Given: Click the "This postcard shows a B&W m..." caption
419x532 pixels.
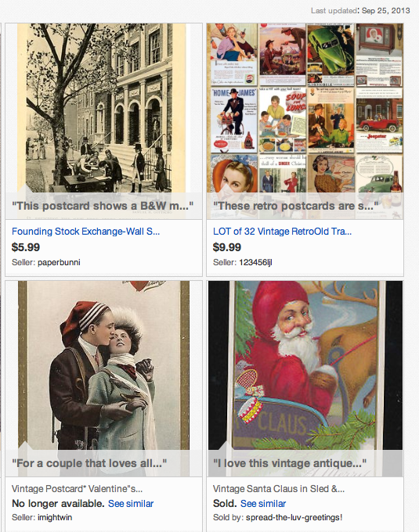Looking at the screenshot, I should point(103,206).
